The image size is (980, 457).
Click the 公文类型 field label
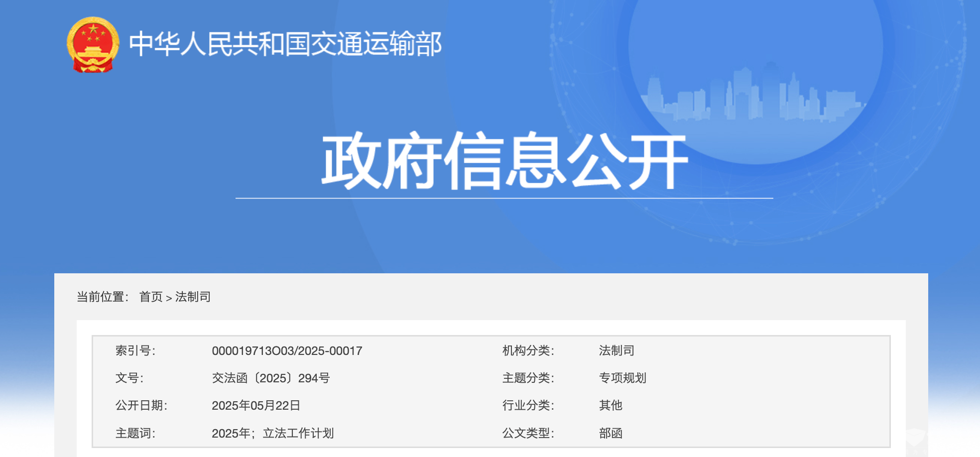tap(528, 434)
